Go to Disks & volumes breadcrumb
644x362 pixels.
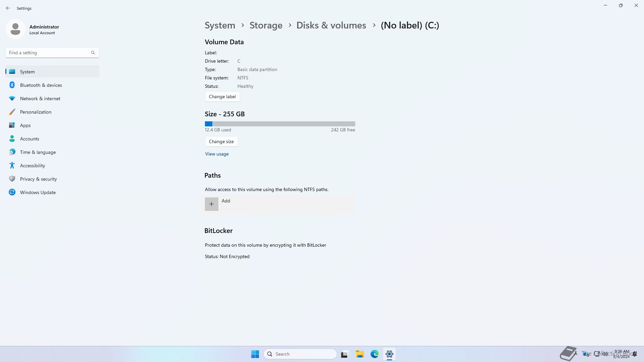[x=331, y=25]
